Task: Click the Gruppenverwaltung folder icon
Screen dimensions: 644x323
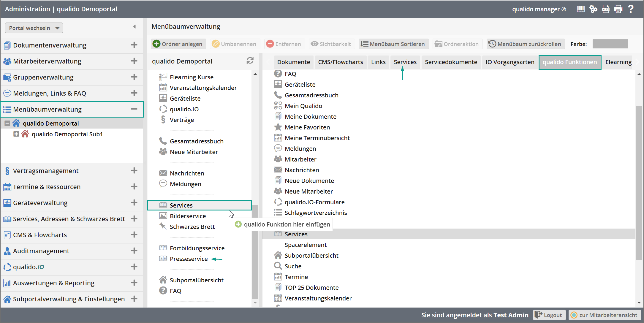Action: tap(7, 77)
